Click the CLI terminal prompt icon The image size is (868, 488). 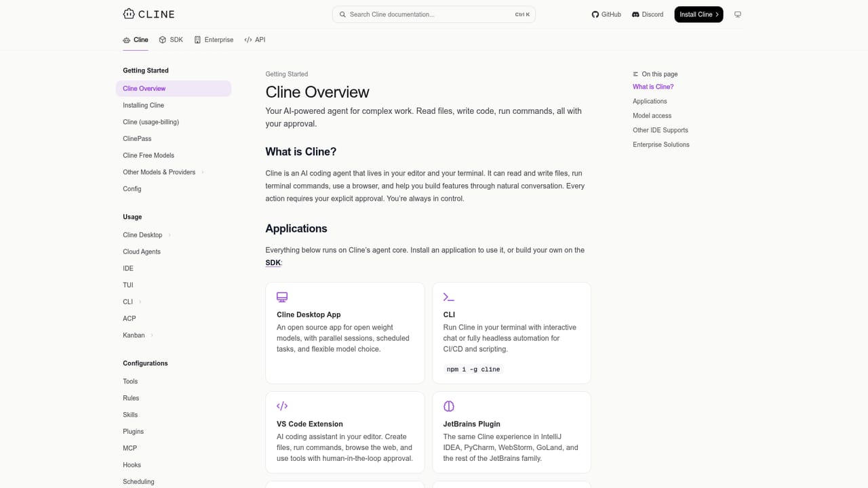[448, 297]
